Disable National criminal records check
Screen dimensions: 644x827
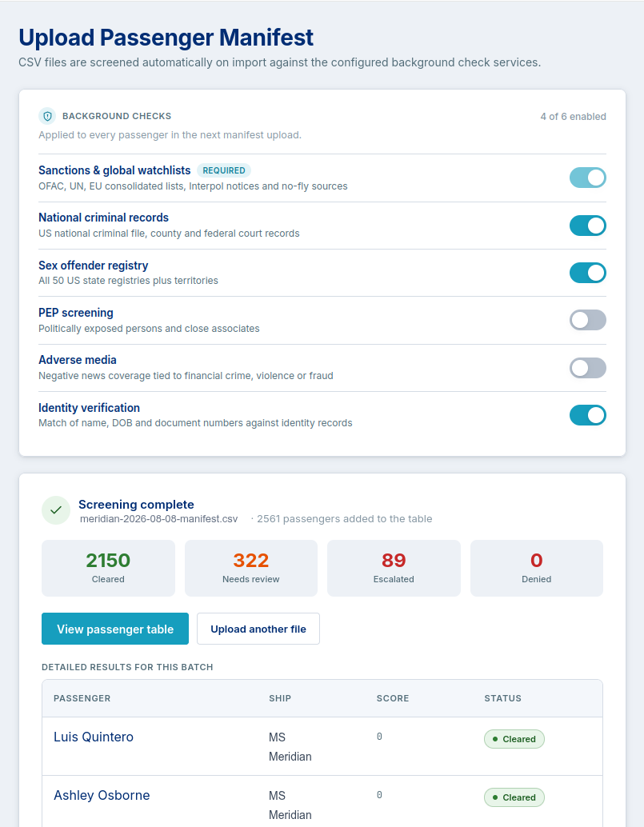pos(587,226)
